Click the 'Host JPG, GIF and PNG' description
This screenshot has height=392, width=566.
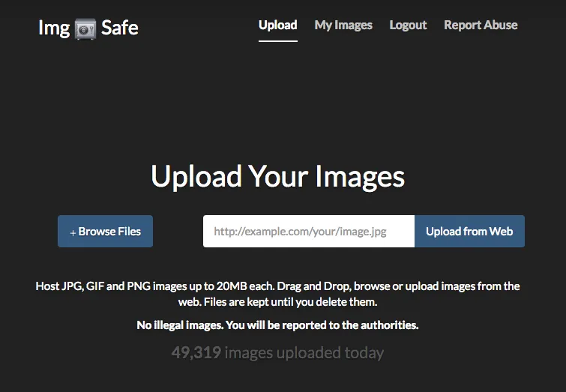(x=277, y=294)
